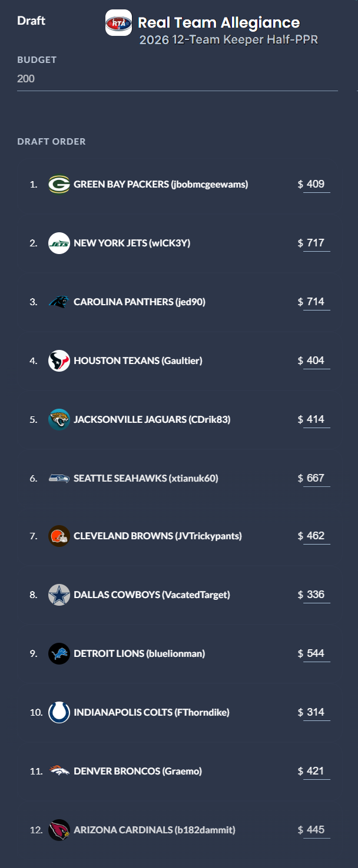Edit the Budget field showing 200
Image resolution: width=358 pixels, height=868 pixels.
click(177, 79)
